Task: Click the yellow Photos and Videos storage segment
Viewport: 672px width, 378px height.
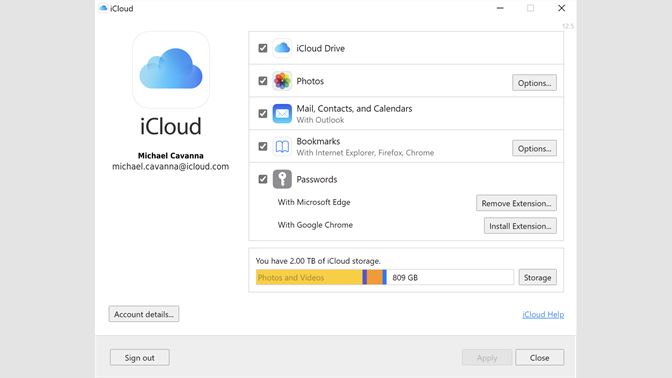Action: click(x=309, y=277)
